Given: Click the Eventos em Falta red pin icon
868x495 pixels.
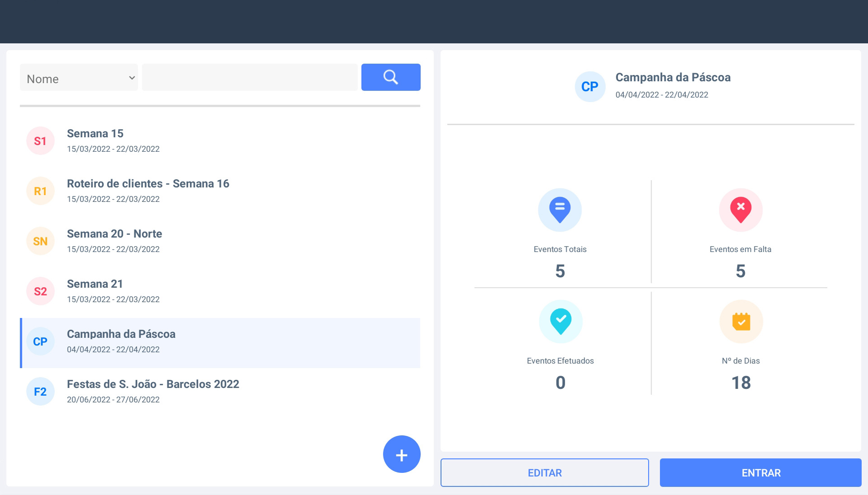Looking at the screenshot, I should tap(741, 210).
